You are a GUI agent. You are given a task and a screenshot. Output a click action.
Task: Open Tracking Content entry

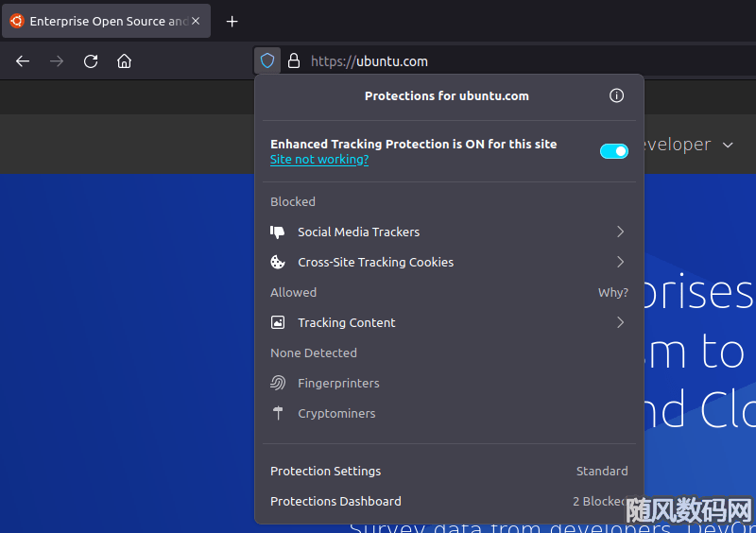450,322
